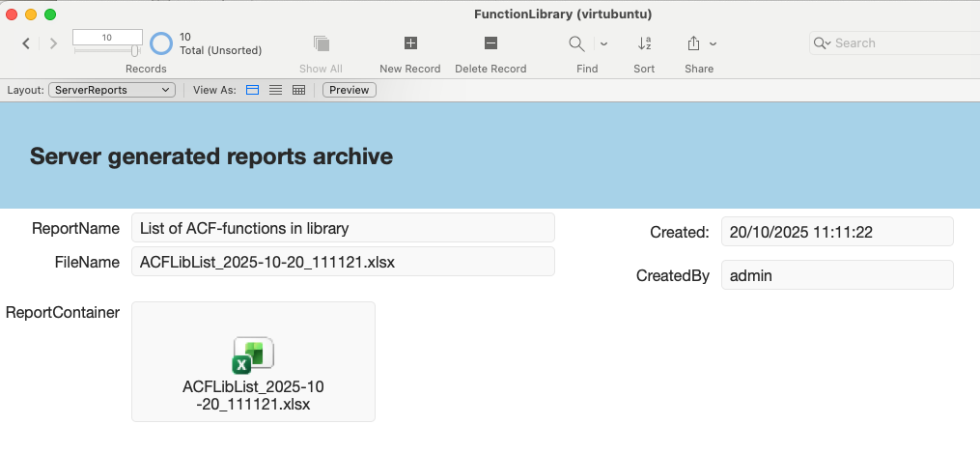
Task: Open the Layout ServerReports dropdown
Action: 112,90
